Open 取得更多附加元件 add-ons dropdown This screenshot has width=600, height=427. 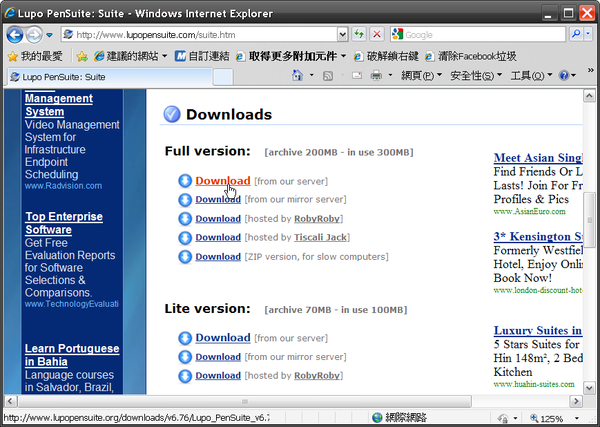(x=291, y=57)
